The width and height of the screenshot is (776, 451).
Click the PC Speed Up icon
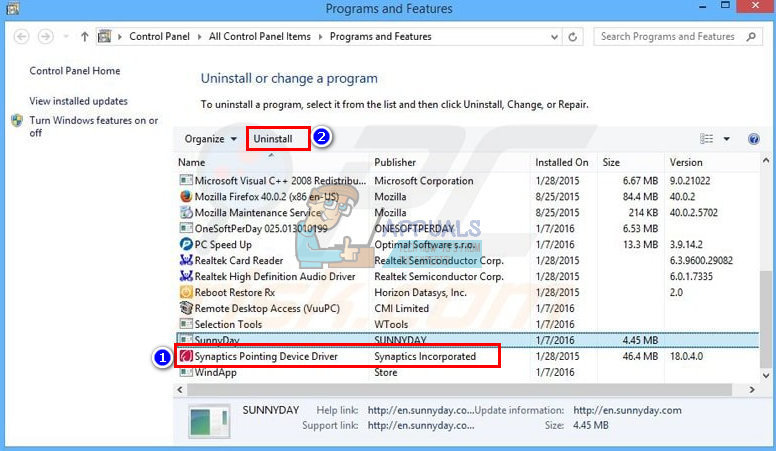coord(186,244)
